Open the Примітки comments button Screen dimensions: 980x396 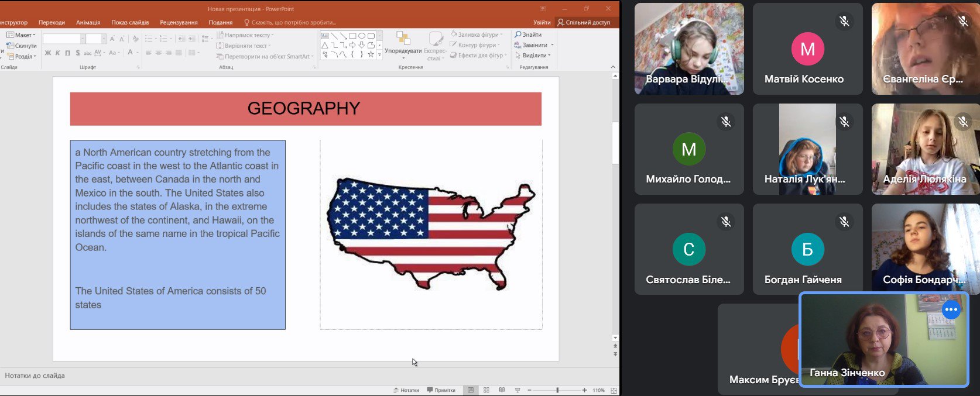pos(441,390)
